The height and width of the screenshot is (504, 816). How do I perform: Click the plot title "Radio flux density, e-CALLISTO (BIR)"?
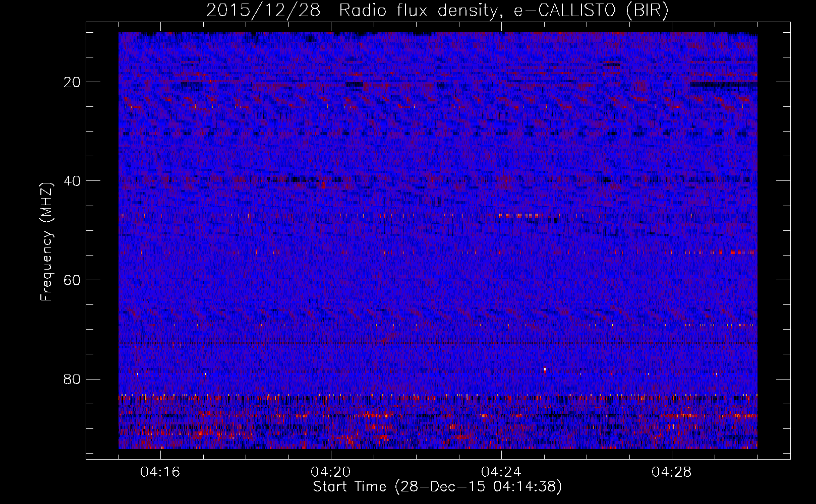(504, 11)
